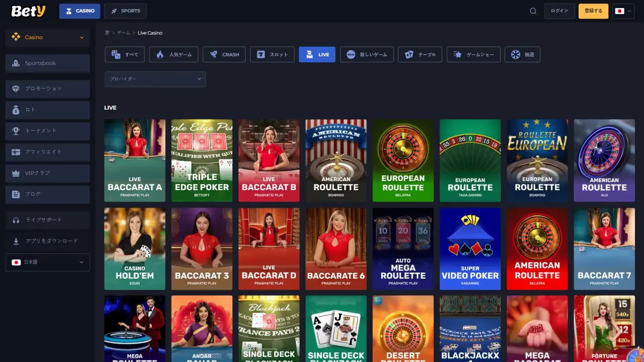Click アプリをダウンロード download item
644x362 pixels.
tap(48, 241)
